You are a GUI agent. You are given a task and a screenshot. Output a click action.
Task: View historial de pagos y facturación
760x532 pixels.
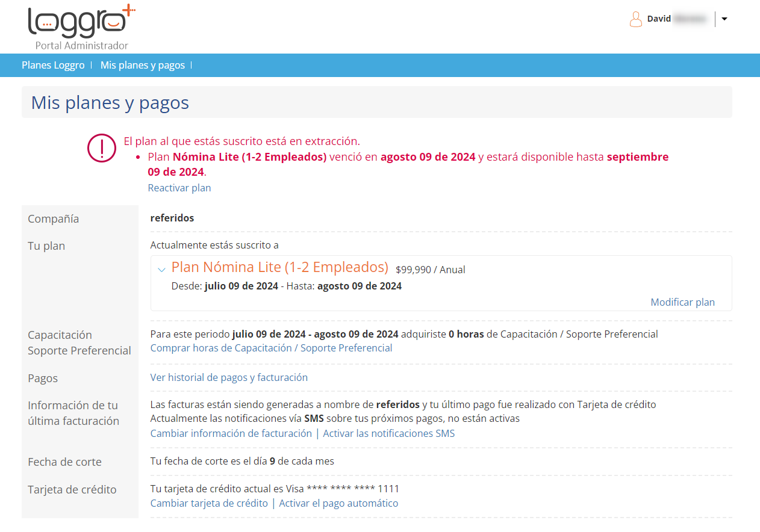tap(229, 377)
